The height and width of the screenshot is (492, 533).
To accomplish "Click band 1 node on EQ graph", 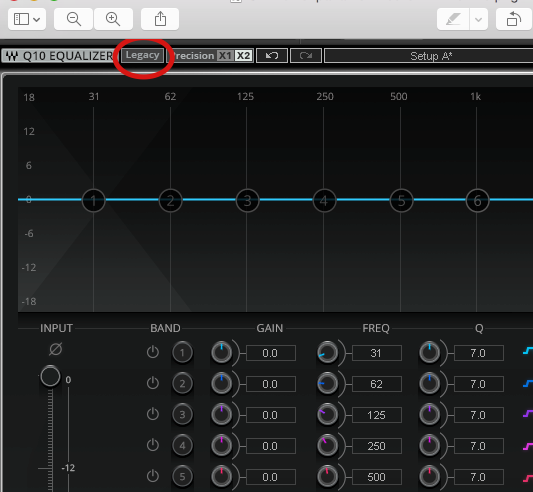I will (x=94, y=201).
